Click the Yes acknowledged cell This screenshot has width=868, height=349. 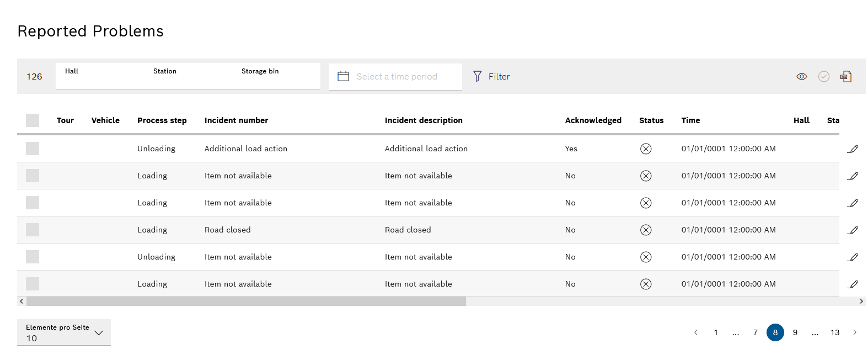tap(571, 149)
